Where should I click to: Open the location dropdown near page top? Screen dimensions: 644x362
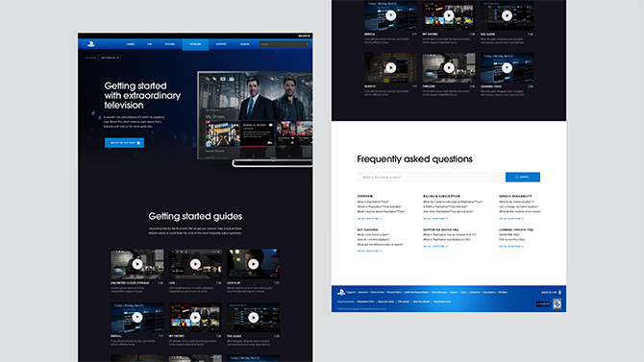click(110, 58)
